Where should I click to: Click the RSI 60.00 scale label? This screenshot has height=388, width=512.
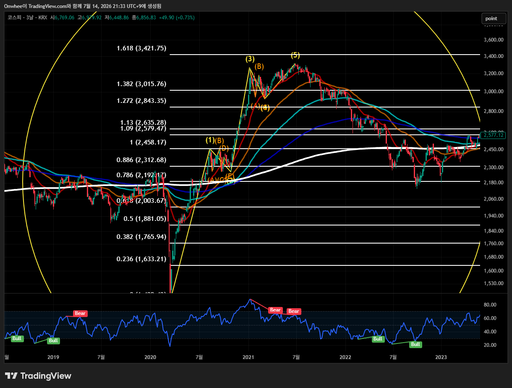(490, 318)
